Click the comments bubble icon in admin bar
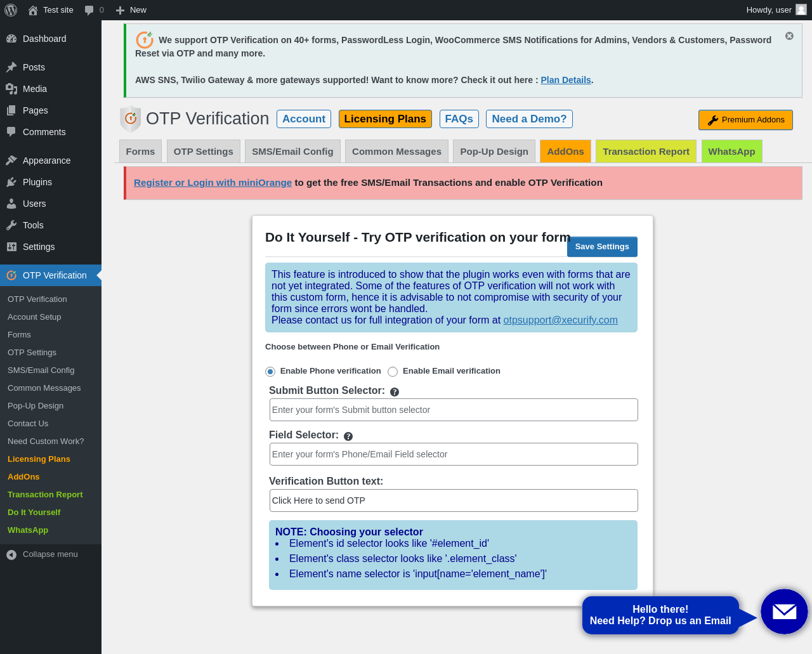This screenshot has width=812, height=654. [x=89, y=10]
